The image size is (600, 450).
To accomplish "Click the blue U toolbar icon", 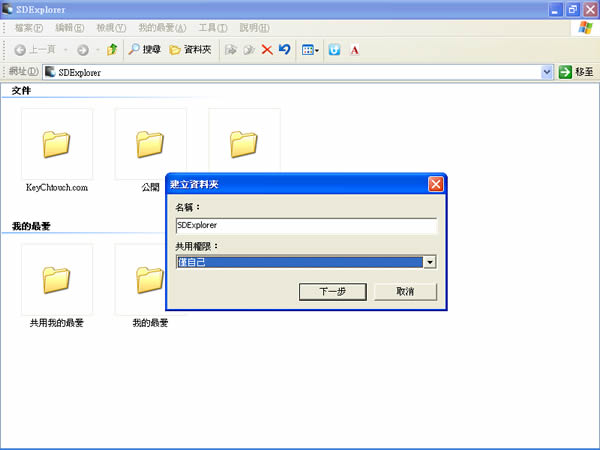I will 334,50.
